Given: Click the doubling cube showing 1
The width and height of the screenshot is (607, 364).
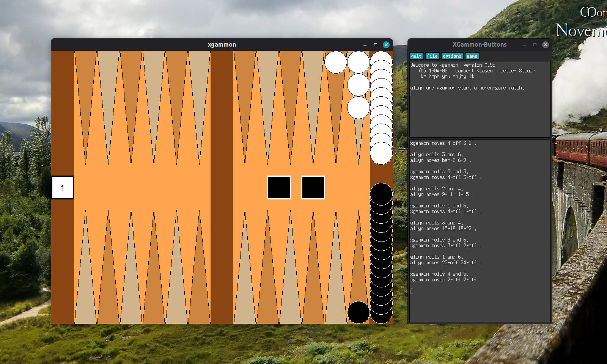Looking at the screenshot, I should [x=63, y=187].
